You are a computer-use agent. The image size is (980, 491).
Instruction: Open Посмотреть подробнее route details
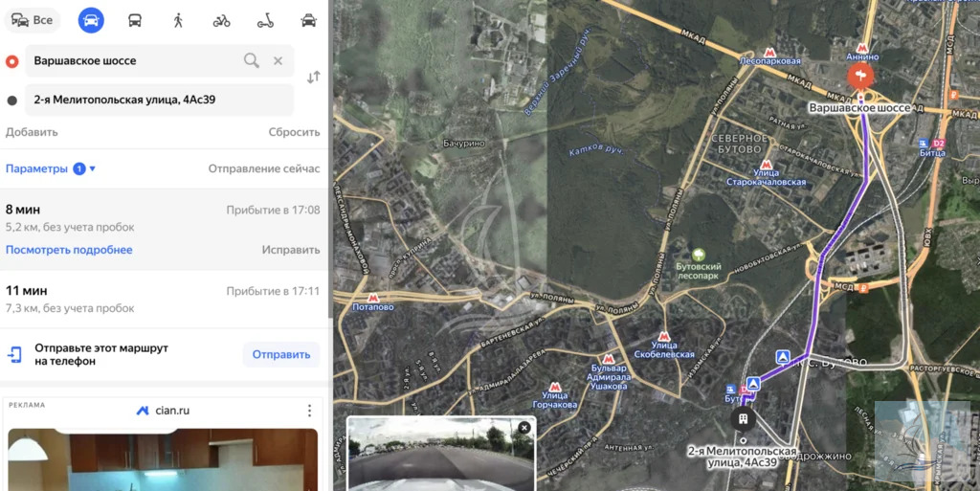69,250
